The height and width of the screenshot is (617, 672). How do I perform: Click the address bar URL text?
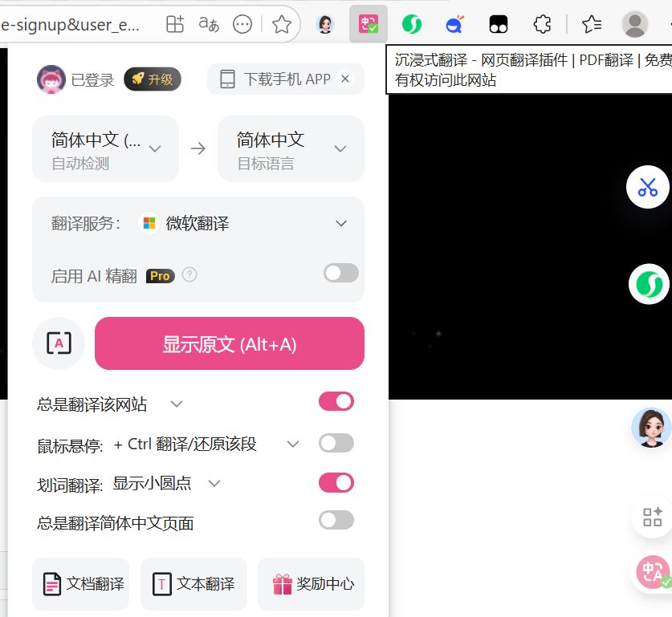point(71,25)
